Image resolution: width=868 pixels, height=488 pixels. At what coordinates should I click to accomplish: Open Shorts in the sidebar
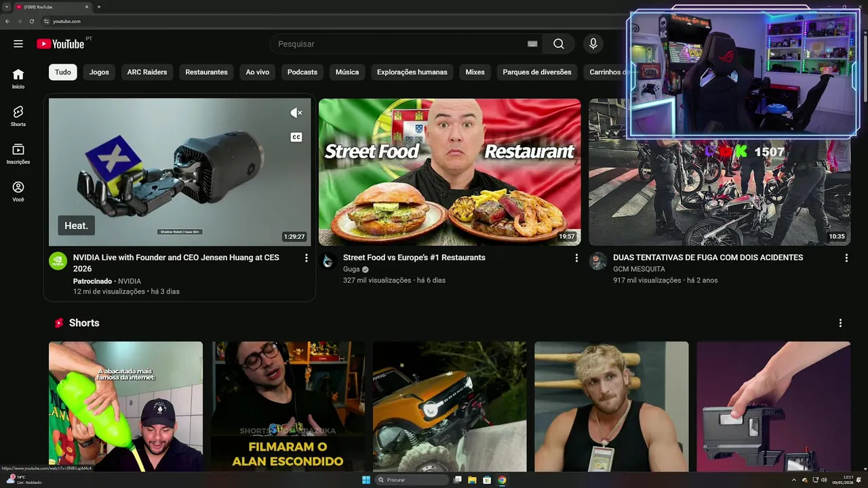coord(18,116)
